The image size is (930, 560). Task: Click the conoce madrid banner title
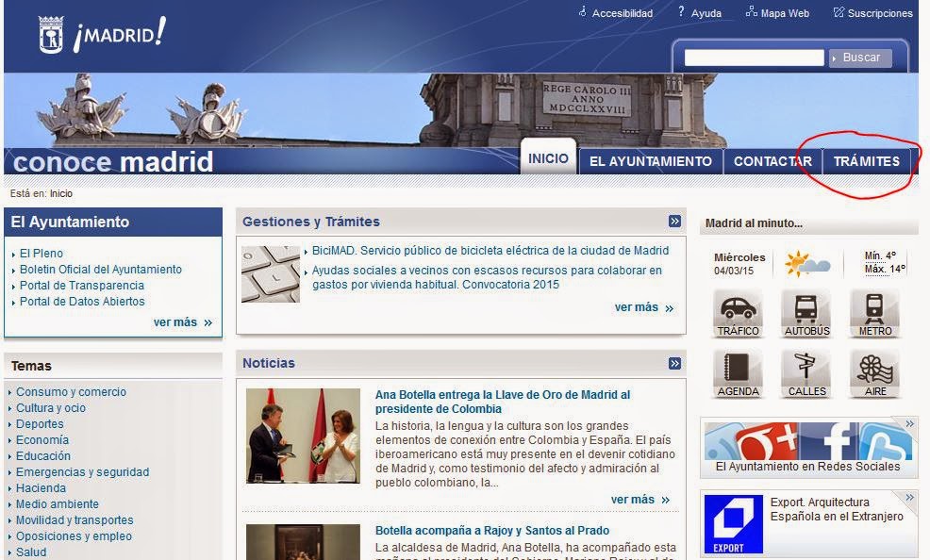pos(113,162)
